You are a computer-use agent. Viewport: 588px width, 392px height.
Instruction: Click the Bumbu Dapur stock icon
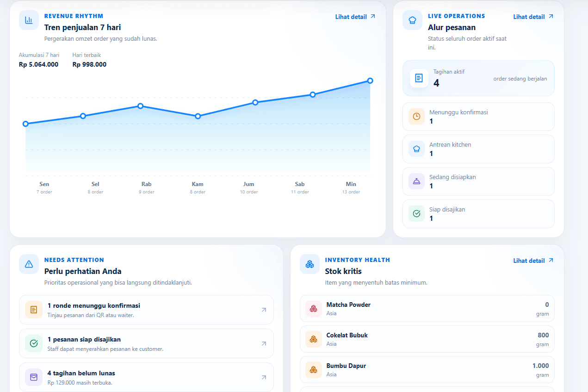point(314,370)
